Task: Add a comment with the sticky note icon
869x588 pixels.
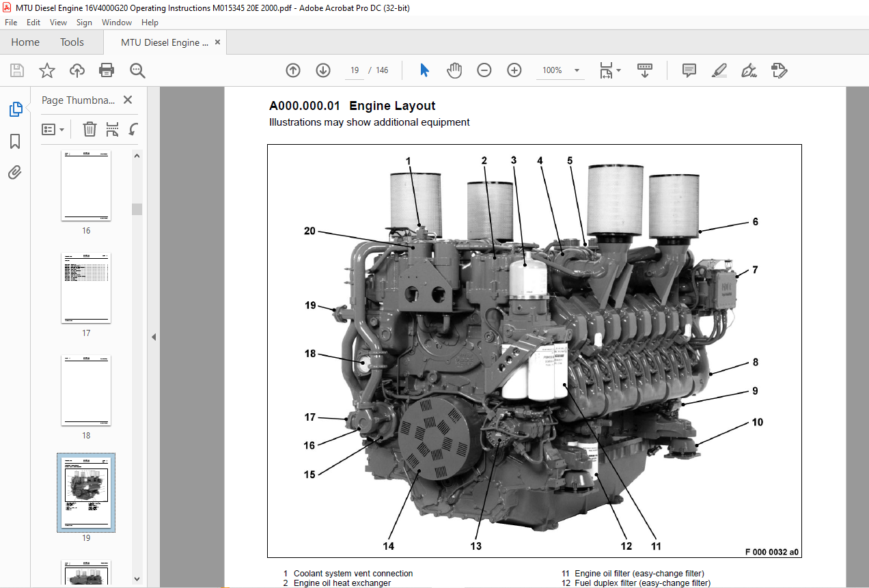Action: coord(689,70)
